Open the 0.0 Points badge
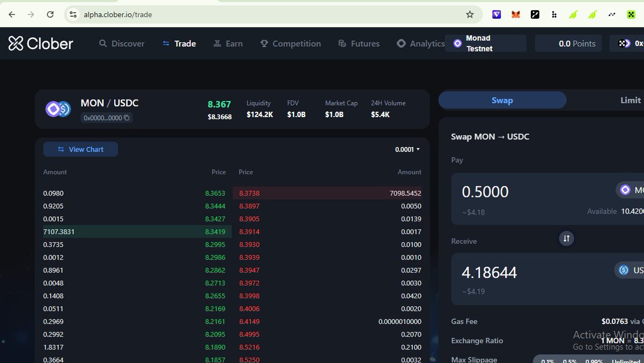The height and width of the screenshot is (363, 644). (x=568, y=43)
